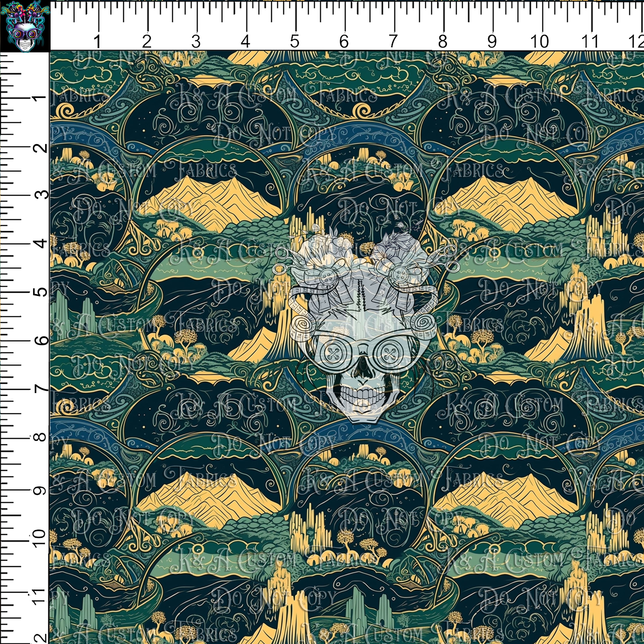Click number 5 on the top ruler
This screenshot has height=644, width=644.
294,42
